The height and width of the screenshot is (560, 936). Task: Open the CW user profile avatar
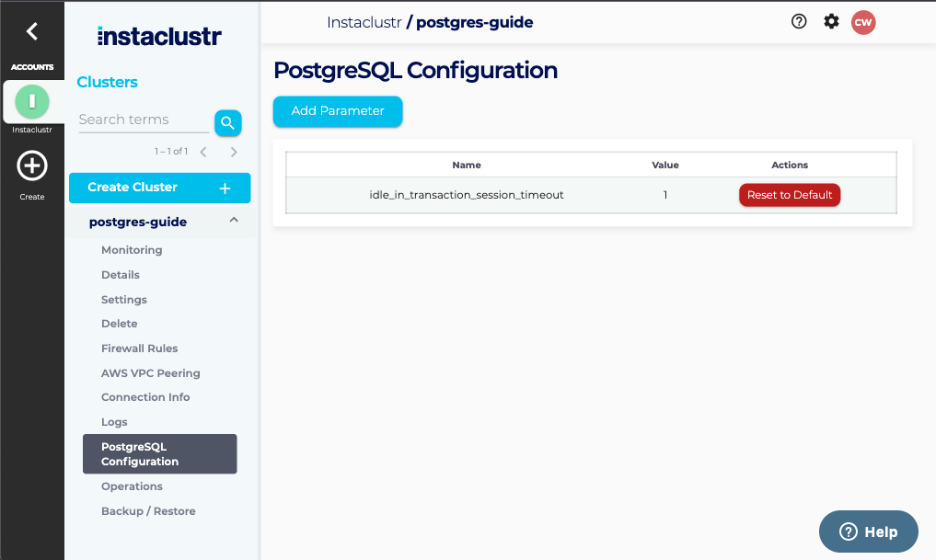coord(862,22)
